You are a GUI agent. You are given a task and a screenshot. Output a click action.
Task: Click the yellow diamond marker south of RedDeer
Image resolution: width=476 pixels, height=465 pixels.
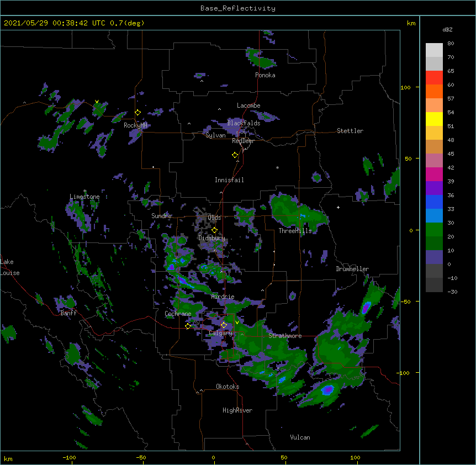tap(235, 155)
